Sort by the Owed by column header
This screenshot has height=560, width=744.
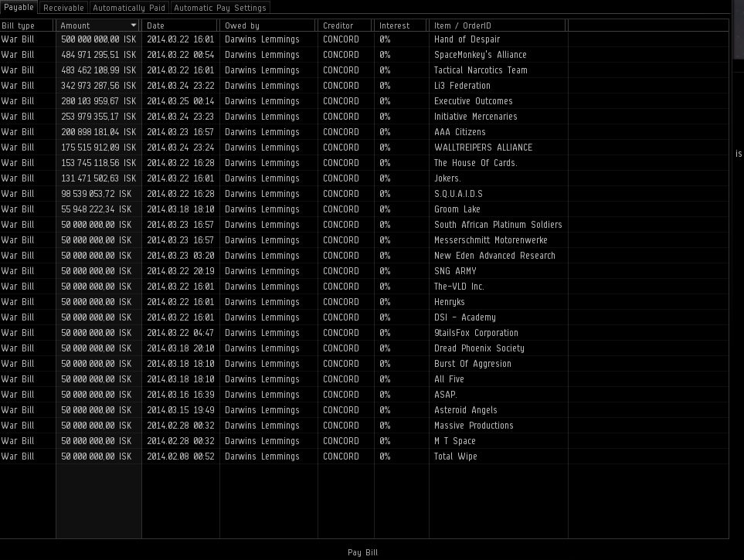coord(268,25)
